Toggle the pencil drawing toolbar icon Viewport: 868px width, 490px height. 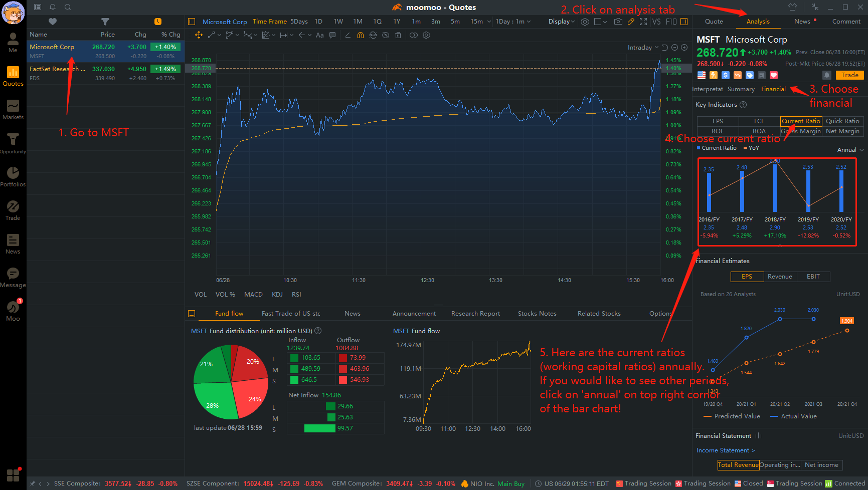coord(631,22)
